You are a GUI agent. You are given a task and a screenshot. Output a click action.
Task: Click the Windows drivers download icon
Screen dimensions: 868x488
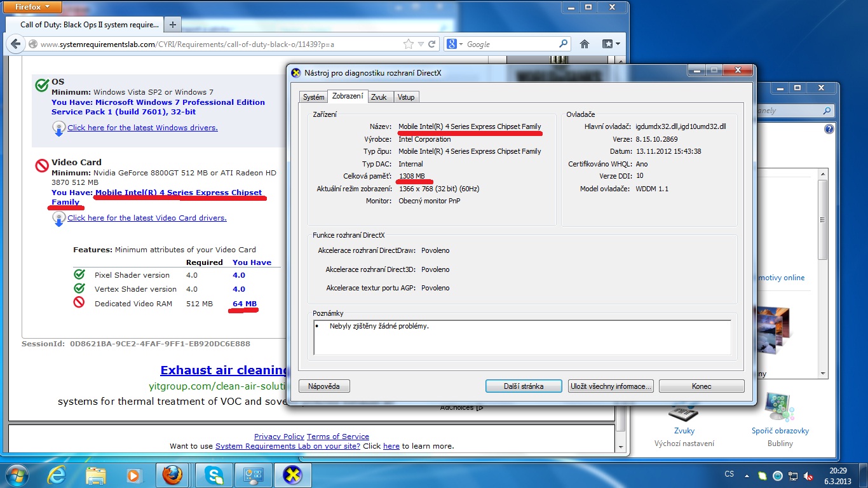coord(58,128)
